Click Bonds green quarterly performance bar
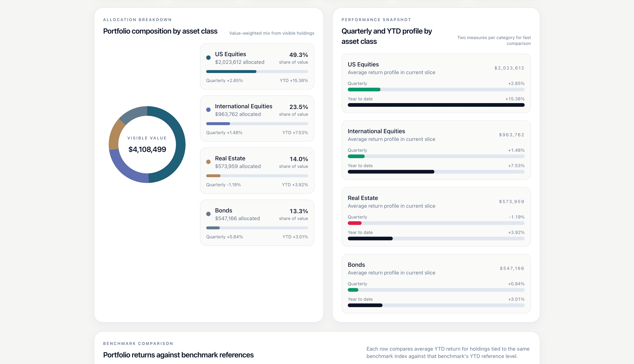Screen dimensions: 634x364 click(353, 290)
